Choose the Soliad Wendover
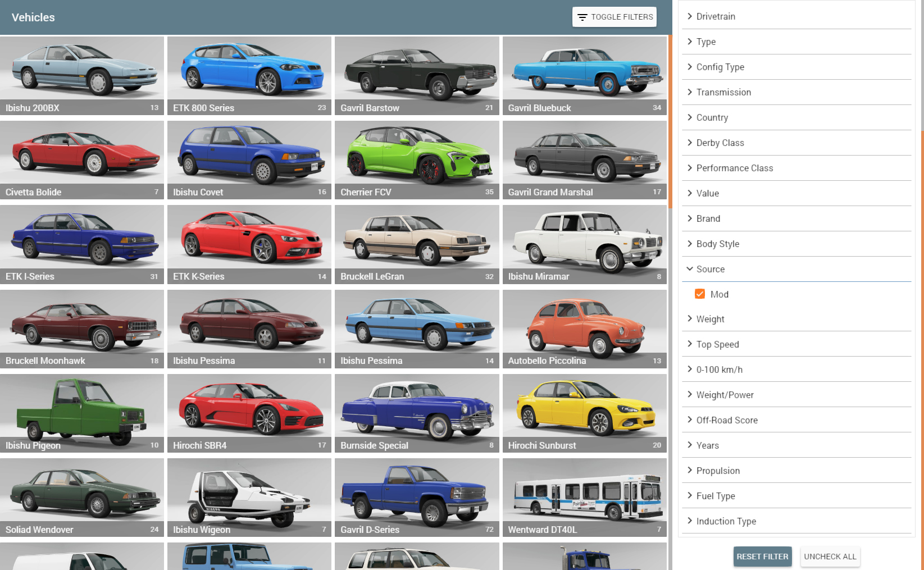 coord(82,498)
